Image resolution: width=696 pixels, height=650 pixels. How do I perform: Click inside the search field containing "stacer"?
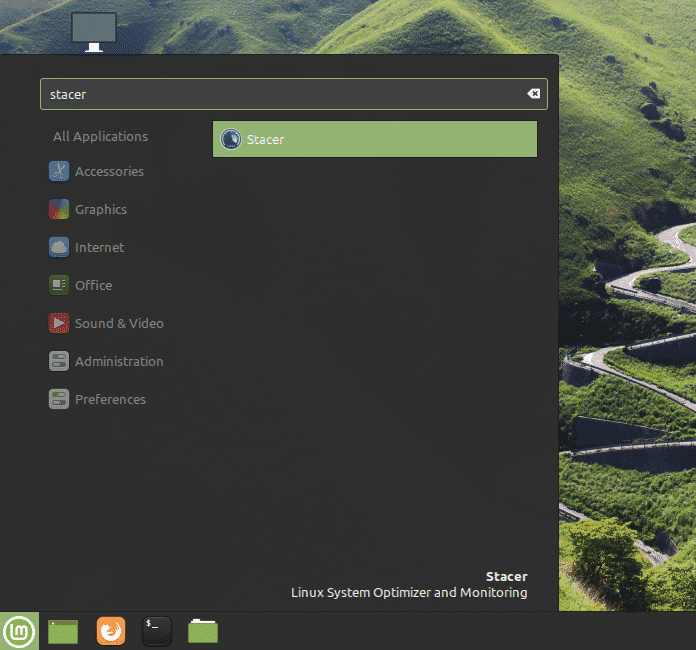click(x=280, y=94)
